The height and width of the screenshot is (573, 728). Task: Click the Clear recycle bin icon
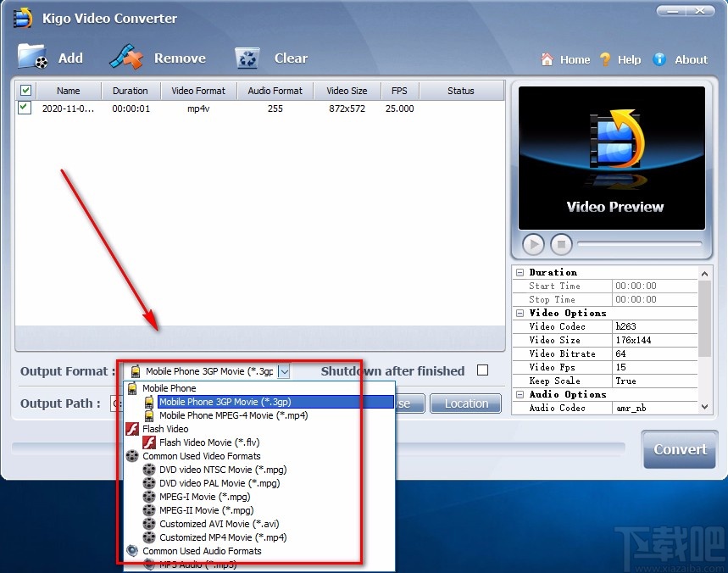(x=247, y=58)
